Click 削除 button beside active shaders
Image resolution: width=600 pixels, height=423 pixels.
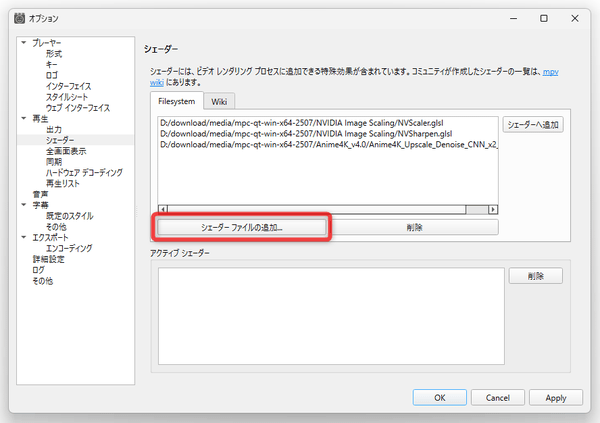pos(535,276)
